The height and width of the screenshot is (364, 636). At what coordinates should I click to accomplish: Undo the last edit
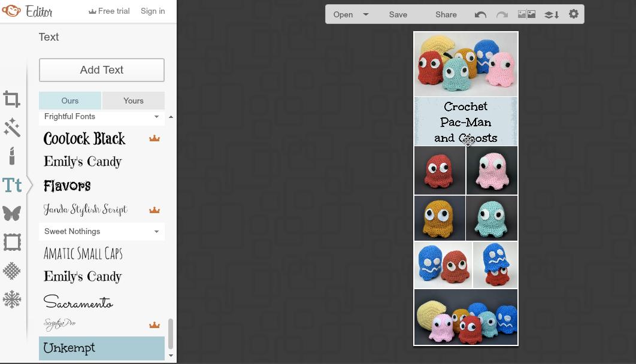(480, 14)
